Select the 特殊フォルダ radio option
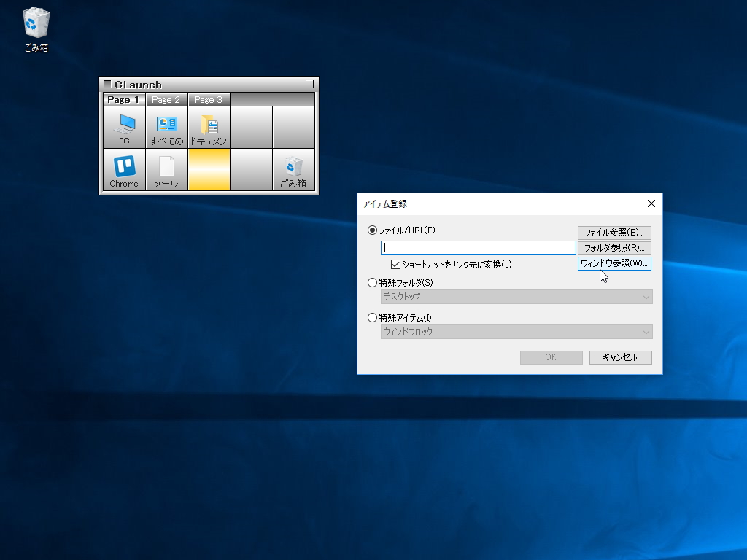This screenshot has height=560, width=747. tap(372, 281)
